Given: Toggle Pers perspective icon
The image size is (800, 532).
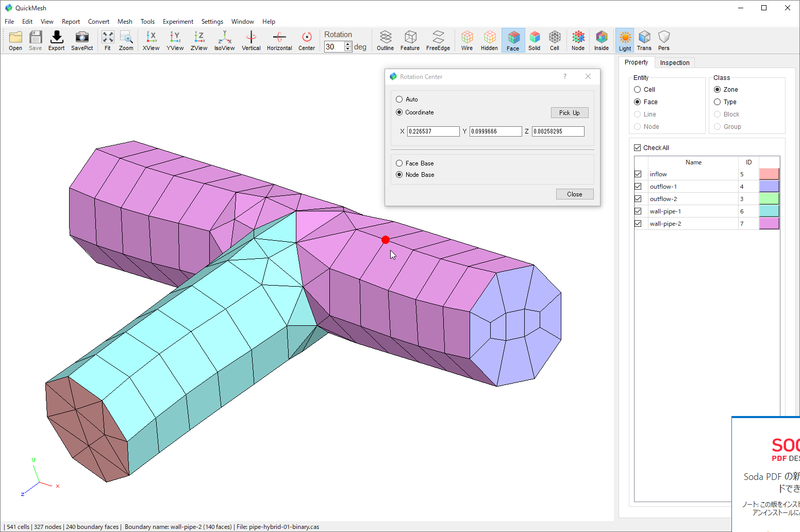Looking at the screenshot, I should click(x=664, y=40).
